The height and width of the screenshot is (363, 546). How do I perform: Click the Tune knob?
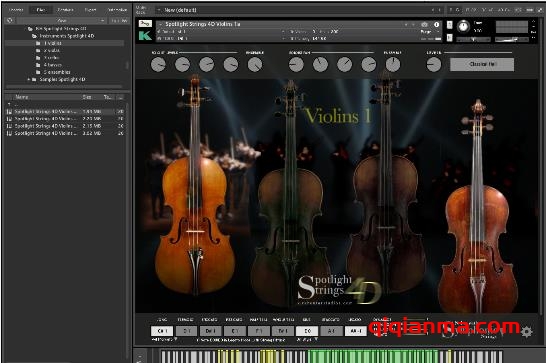click(463, 26)
